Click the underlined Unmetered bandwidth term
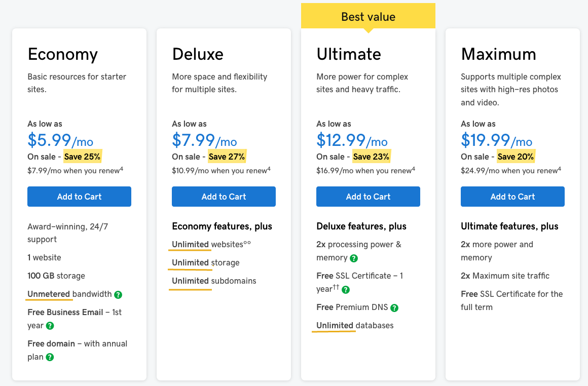 49,294
